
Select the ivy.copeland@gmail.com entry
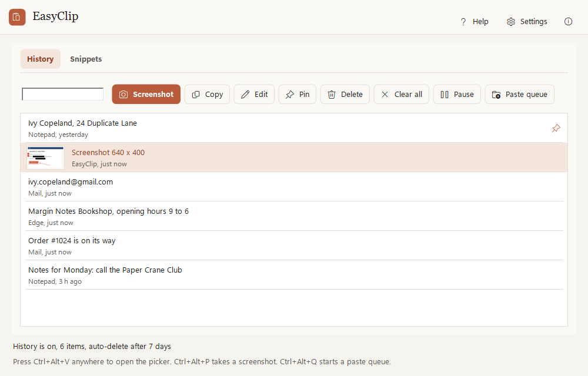(x=294, y=187)
